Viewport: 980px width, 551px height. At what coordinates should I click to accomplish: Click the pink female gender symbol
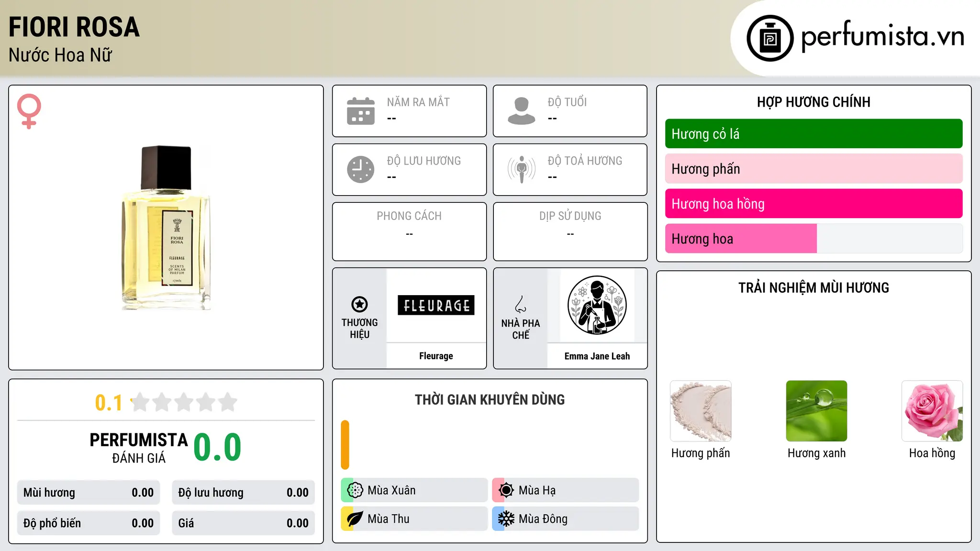tap(29, 111)
